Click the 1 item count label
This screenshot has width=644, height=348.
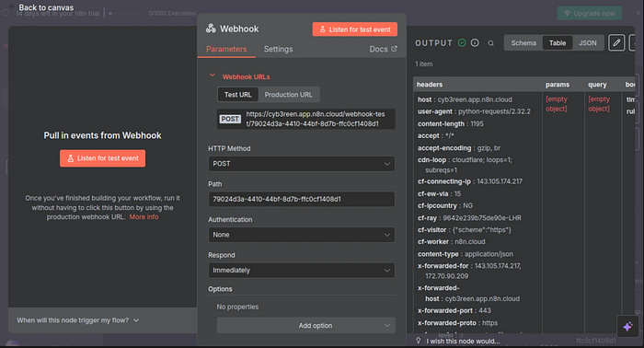click(x=423, y=64)
